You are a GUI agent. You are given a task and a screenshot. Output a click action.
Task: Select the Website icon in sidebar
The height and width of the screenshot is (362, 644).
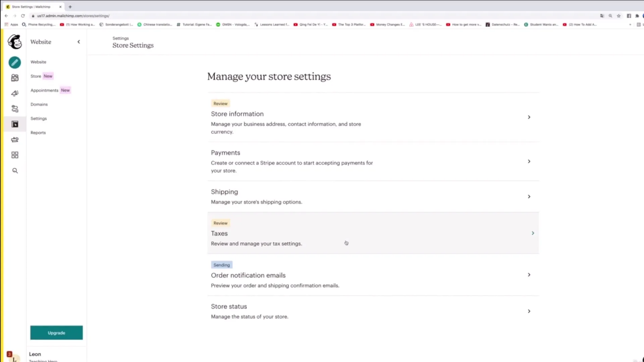click(x=15, y=124)
